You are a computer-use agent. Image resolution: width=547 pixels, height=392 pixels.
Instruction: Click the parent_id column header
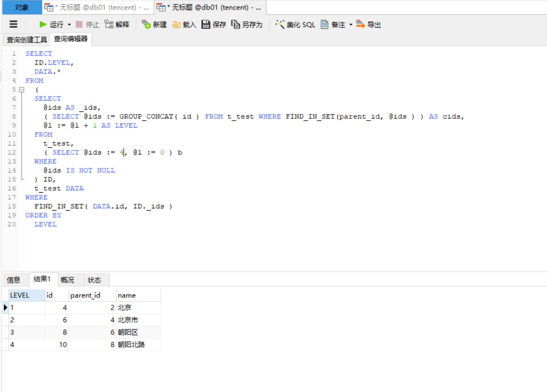92,295
